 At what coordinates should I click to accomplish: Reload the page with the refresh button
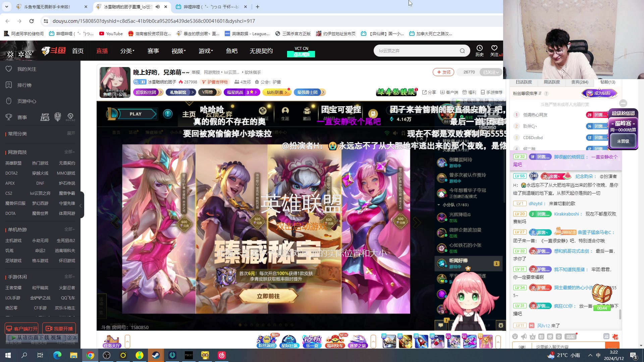pos(32,21)
